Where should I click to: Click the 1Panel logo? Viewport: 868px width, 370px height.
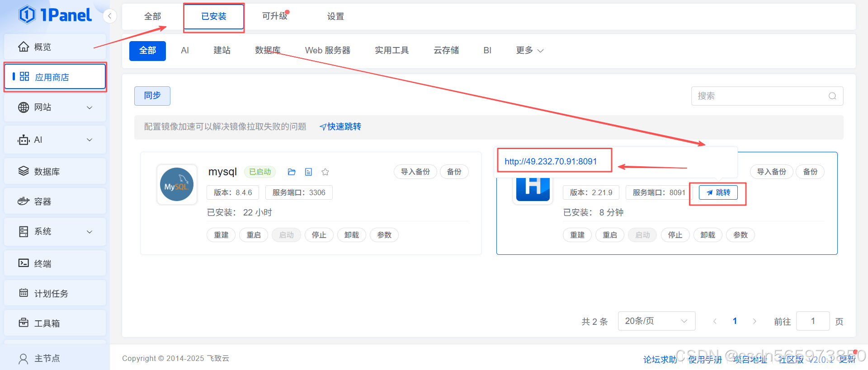pos(55,15)
